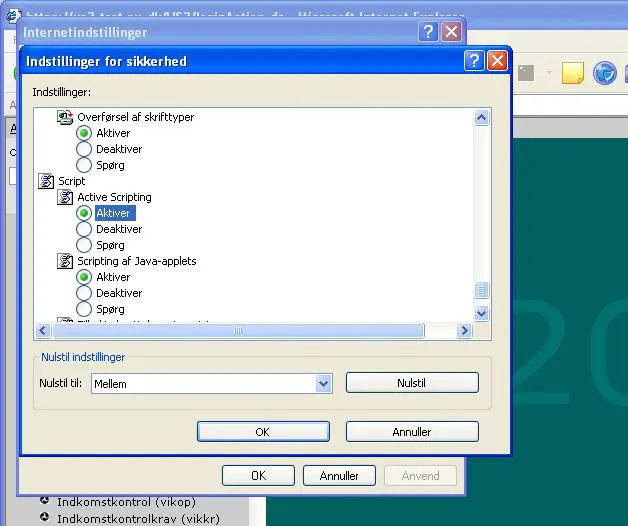Image resolution: width=628 pixels, height=526 pixels.
Task: Click the settings list scroll up arrow
Action: 481,118
